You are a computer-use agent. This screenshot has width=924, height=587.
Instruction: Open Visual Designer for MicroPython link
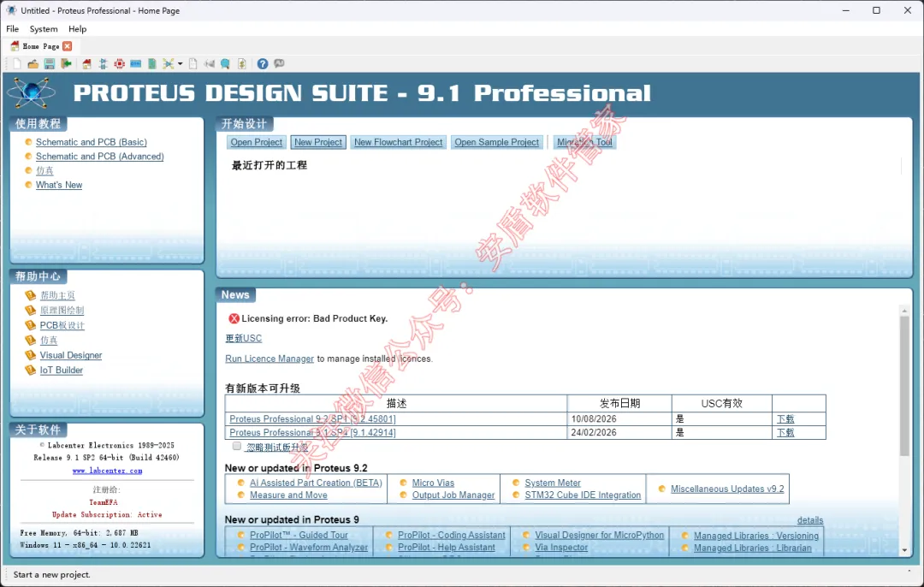pos(599,535)
